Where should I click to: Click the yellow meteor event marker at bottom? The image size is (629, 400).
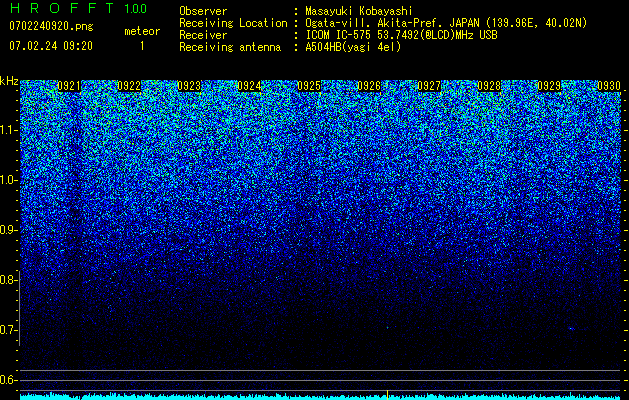coord(387,395)
